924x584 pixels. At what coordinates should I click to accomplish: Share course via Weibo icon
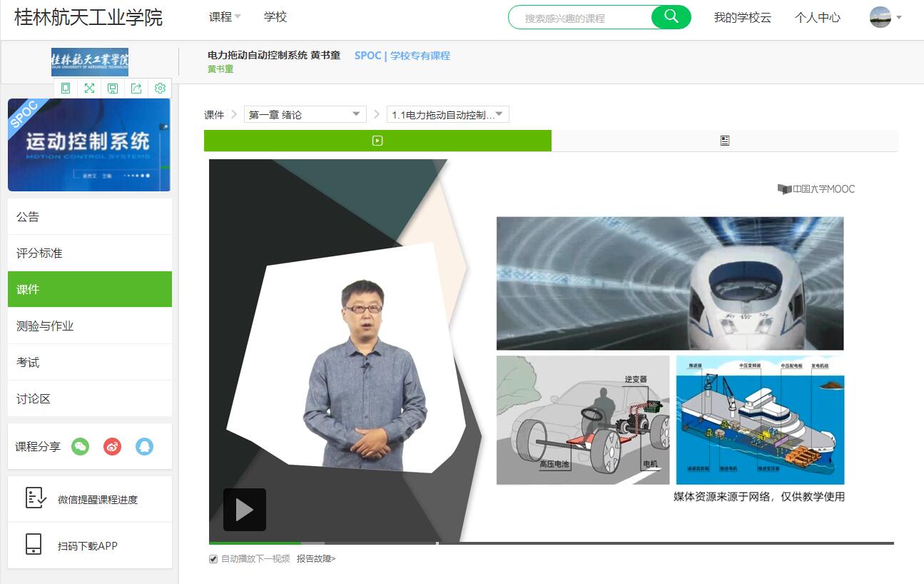coord(113,447)
